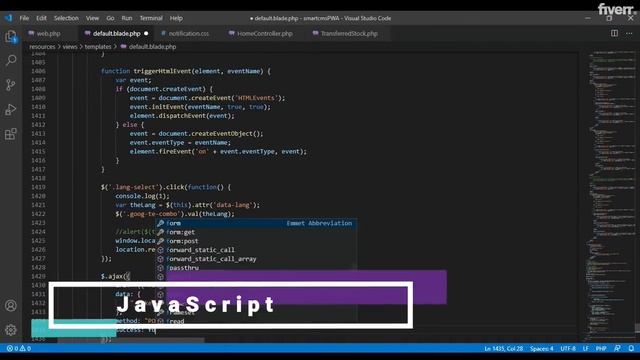Choose 'form' Emmet suggestion
The width and height of the screenshot is (640, 360).
click(256, 223)
